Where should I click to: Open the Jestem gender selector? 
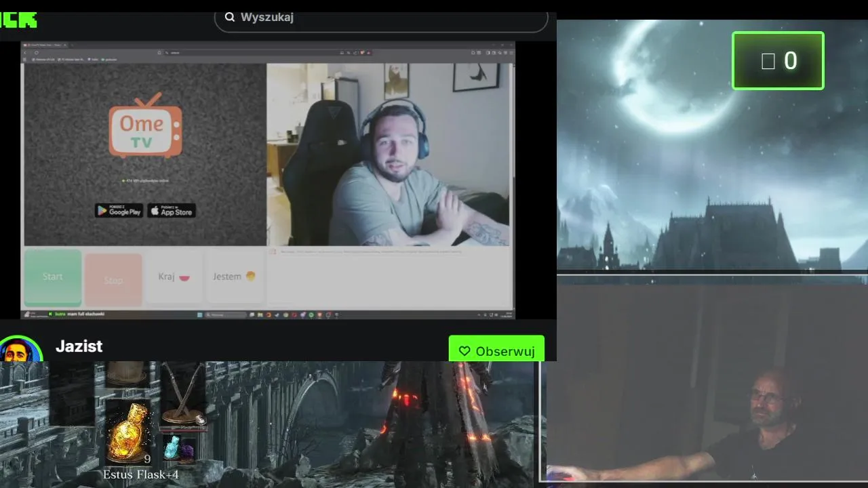[x=234, y=277]
